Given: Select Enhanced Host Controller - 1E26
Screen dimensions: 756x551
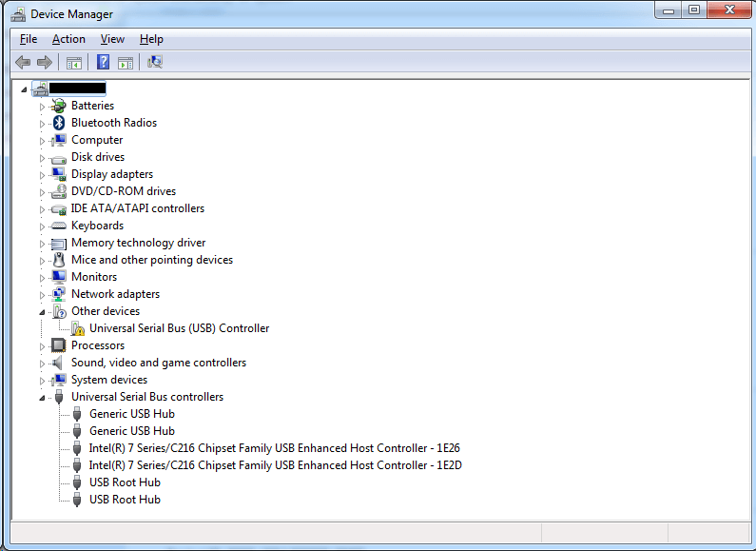Looking at the screenshot, I should click(274, 448).
